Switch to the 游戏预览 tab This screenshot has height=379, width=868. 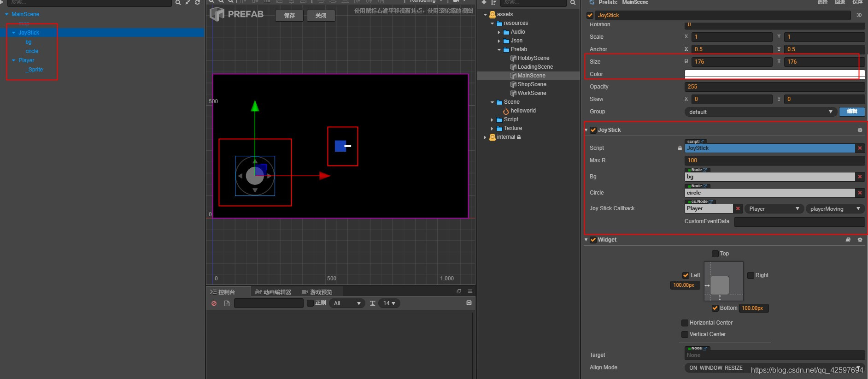click(317, 292)
